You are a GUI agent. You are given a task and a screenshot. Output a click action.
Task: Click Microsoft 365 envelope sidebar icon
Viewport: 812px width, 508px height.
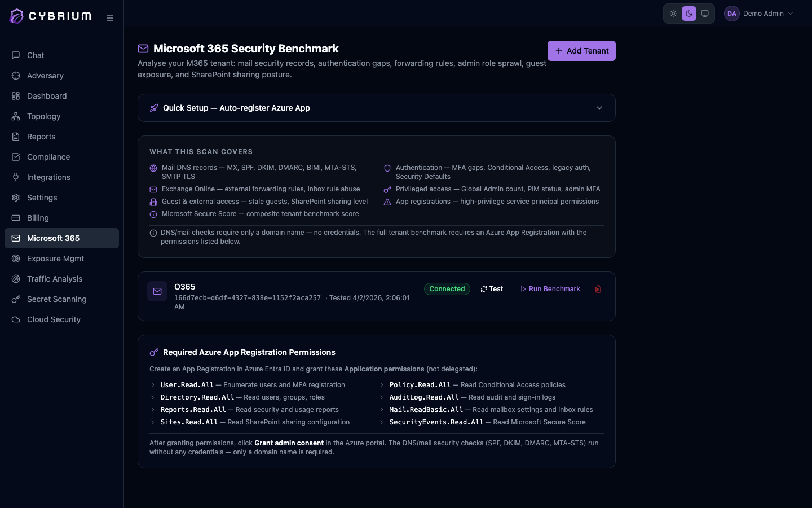click(x=16, y=238)
